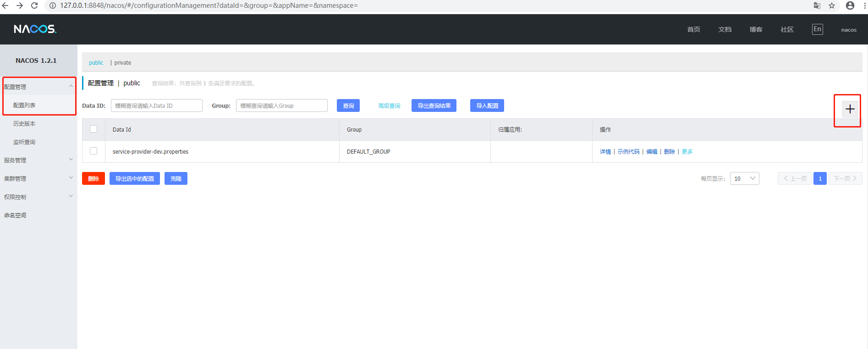Click 导入配置 button
Viewport: 868px width, 349px height.
[487, 105]
